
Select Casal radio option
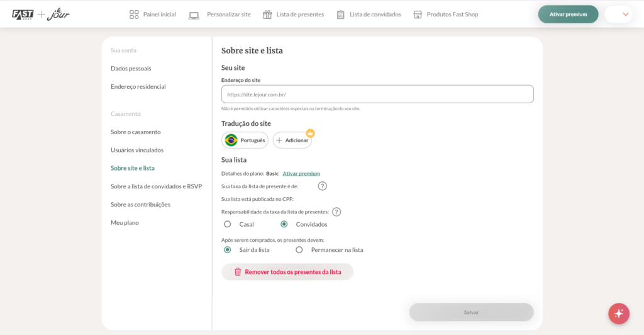coord(227,224)
